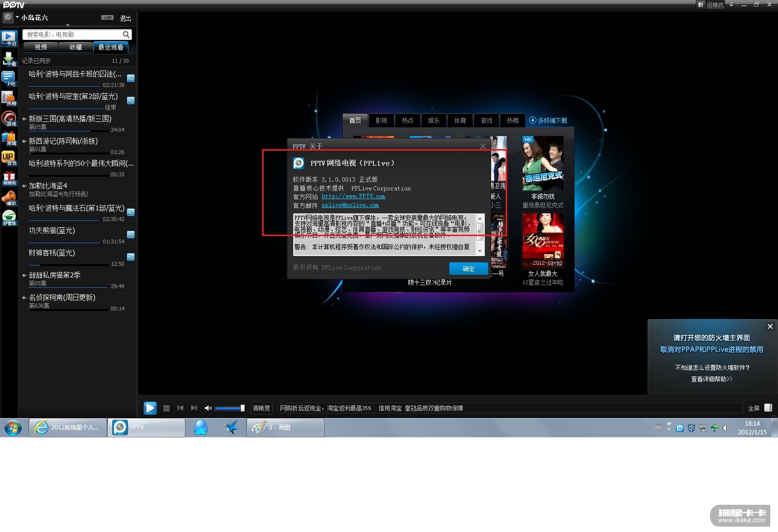
Task: Click the 查看详细帮助>> link
Action: [x=711, y=379]
